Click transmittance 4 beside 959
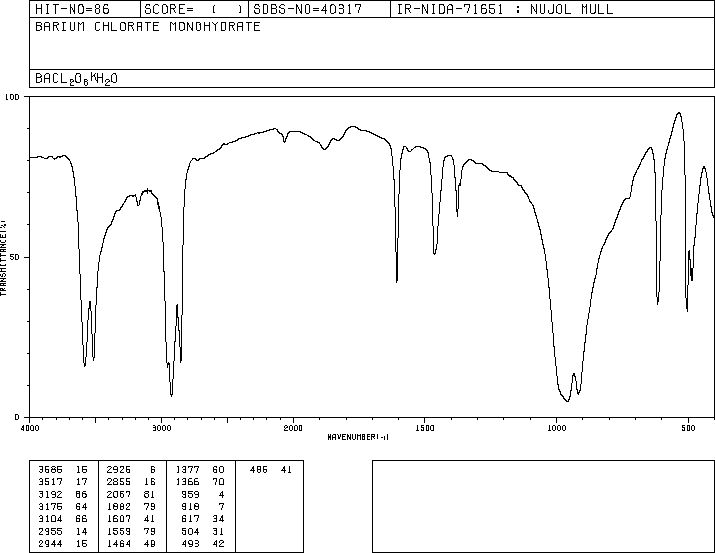Image resolution: width=715 pixels, height=553 pixels. click(x=222, y=494)
